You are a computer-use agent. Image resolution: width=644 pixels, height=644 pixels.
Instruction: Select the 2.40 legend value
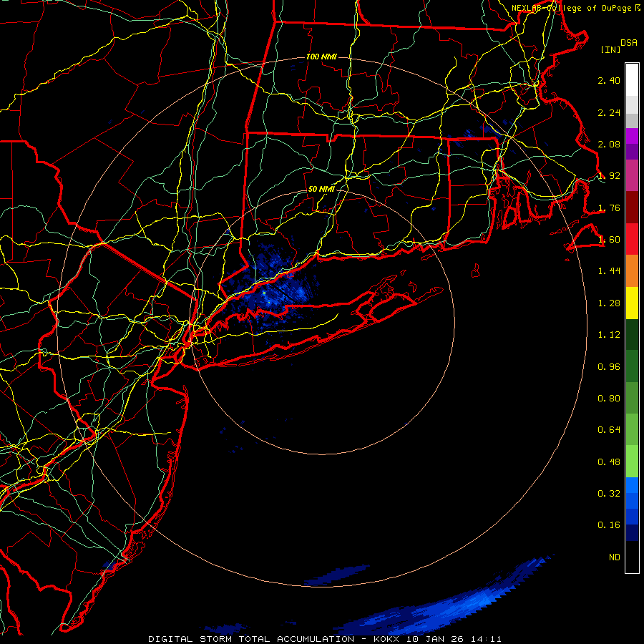[609, 80]
